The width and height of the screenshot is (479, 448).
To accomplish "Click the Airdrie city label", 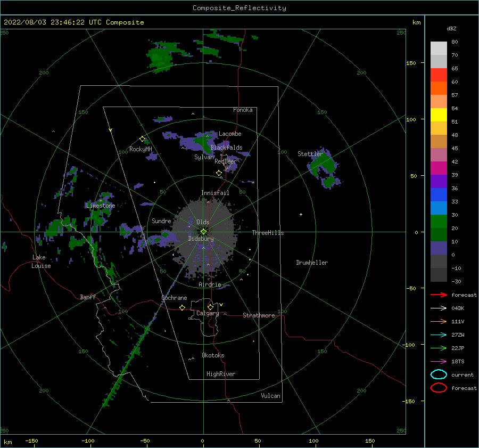I will pos(210,284).
